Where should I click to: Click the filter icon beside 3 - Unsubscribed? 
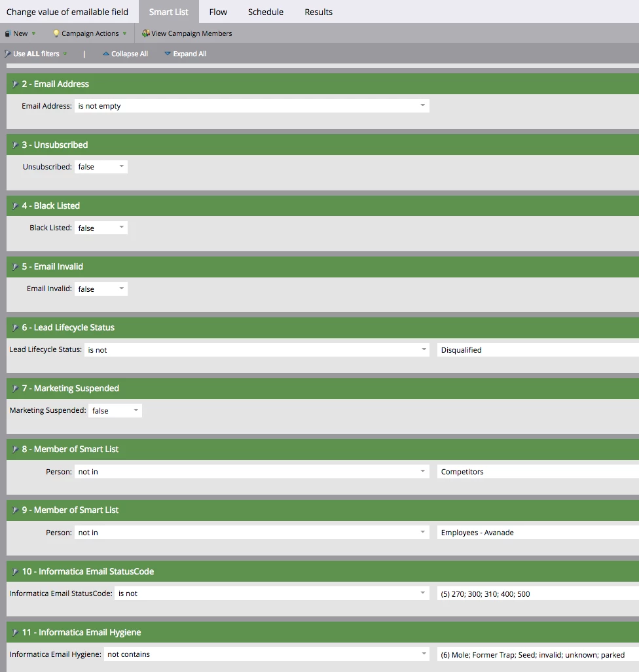[x=15, y=145]
